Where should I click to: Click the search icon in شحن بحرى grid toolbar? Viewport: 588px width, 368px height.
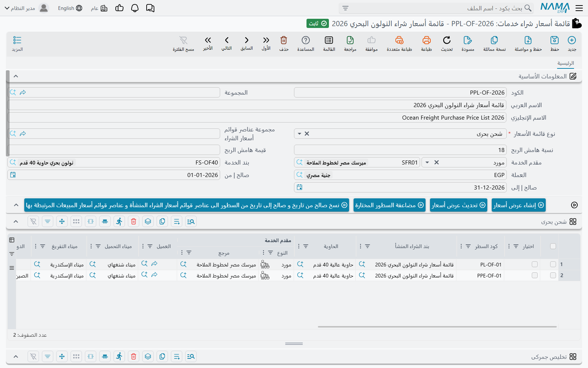191,222
